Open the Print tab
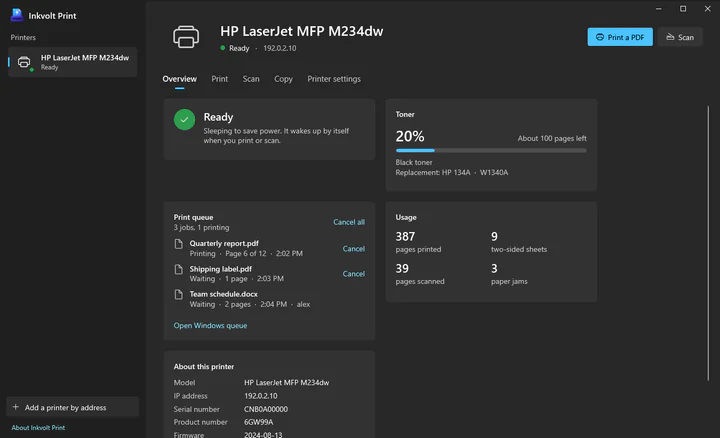The height and width of the screenshot is (438, 720). 219,79
